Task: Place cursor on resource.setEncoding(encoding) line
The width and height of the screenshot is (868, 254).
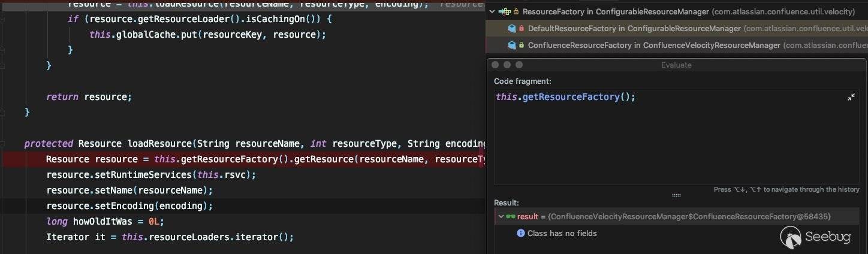Action: [129, 205]
